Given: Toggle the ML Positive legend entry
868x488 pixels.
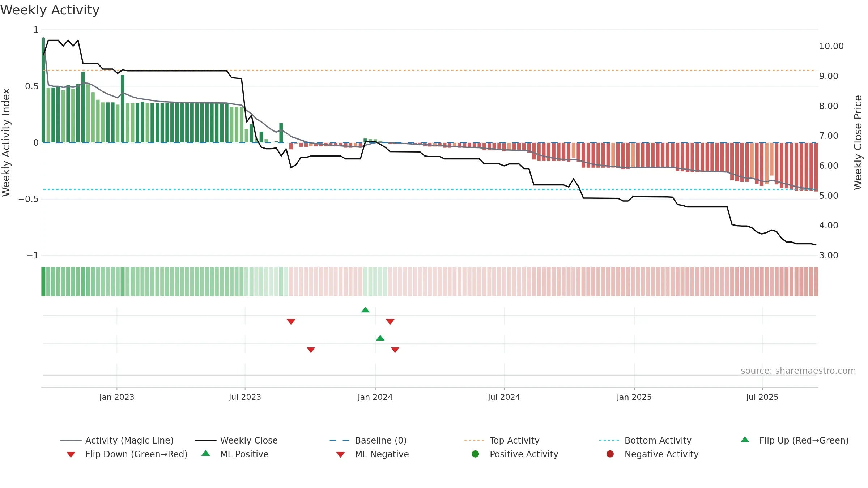Looking at the screenshot, I should [x=235, y=454].
